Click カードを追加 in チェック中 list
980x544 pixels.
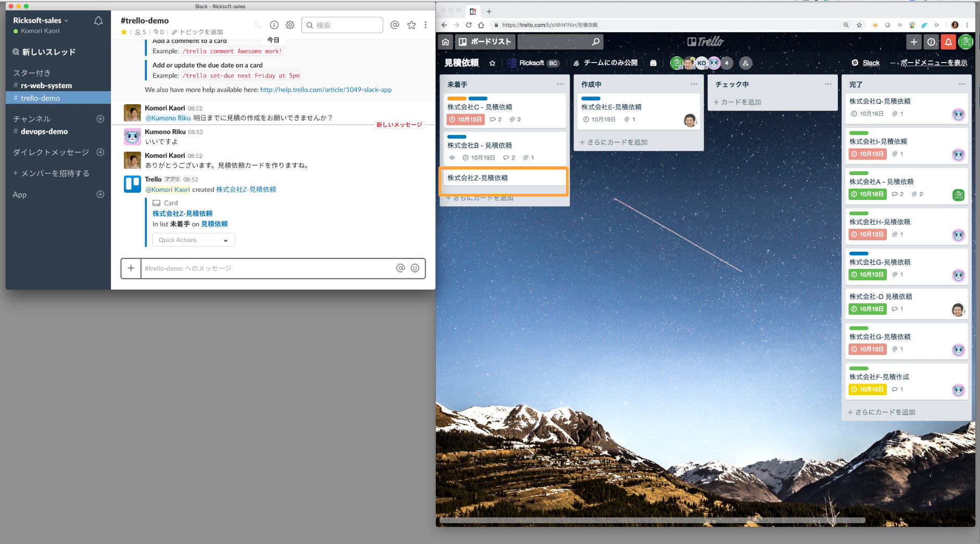(737, 102)
